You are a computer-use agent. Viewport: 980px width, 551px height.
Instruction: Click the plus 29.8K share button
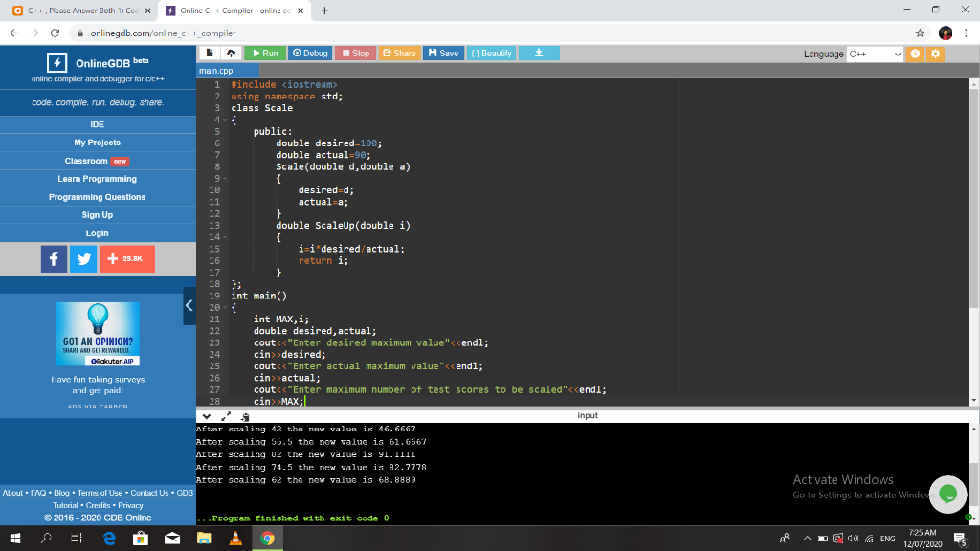pyautogui.click(x=127, y=258)
